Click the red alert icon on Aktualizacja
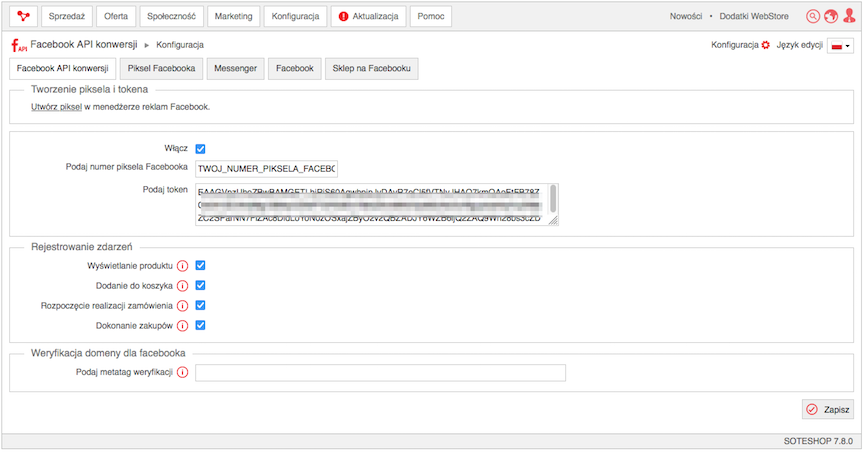864x452 pixels. [343, 17]
